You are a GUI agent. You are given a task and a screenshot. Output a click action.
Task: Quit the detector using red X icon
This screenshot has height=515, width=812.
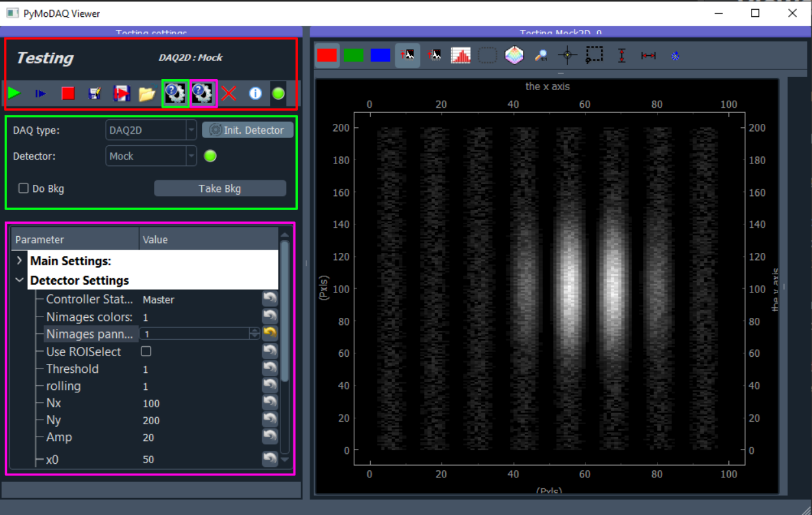point(229,94)
